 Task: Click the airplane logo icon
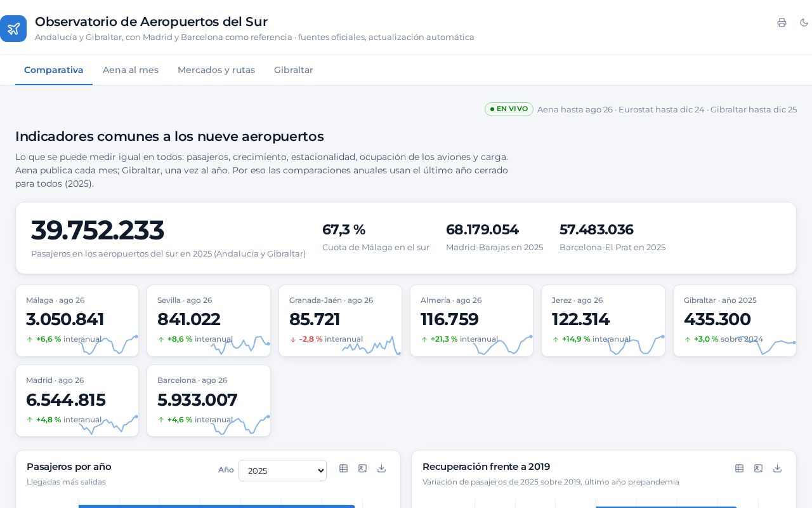click(13, 29)
